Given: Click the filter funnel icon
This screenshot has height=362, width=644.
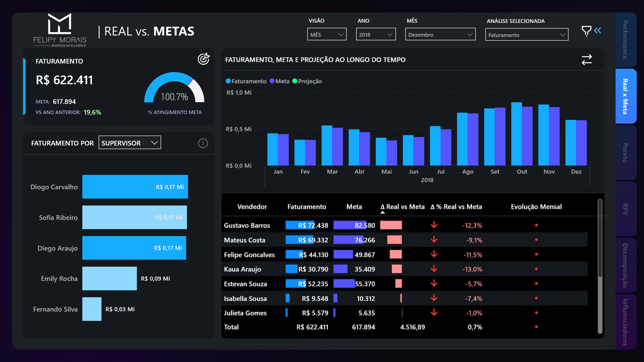Looking at the screenshot, I should coord(586,31).
